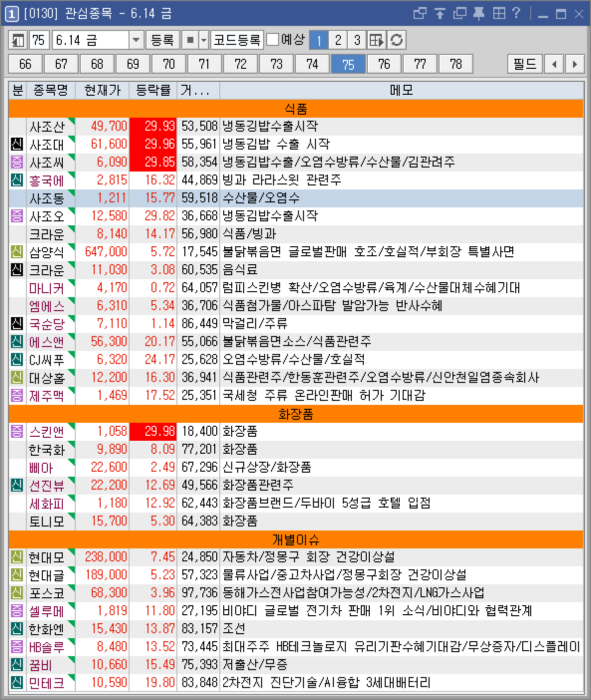
Task: Click the 증 badge in the HB솔루 row
Action: coord(17,647)
